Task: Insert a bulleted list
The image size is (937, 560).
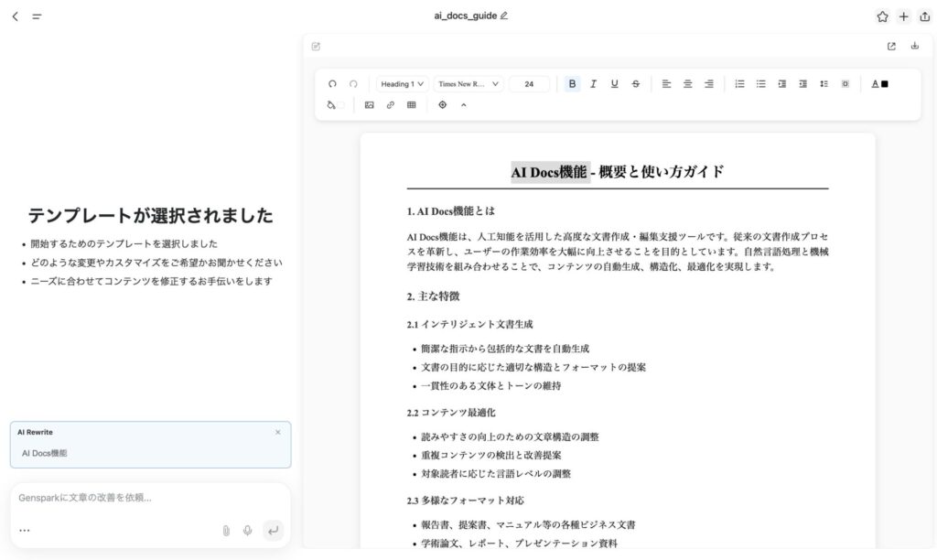Action: [760, 84]
